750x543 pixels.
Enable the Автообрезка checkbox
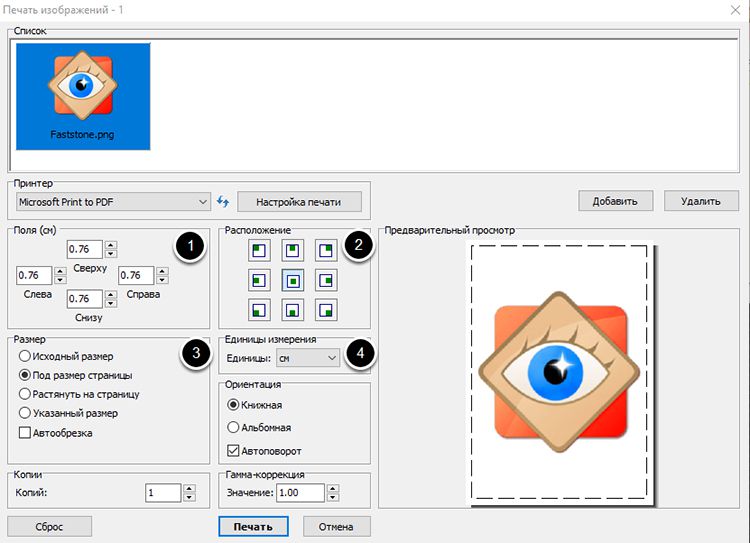coord(55,433)
